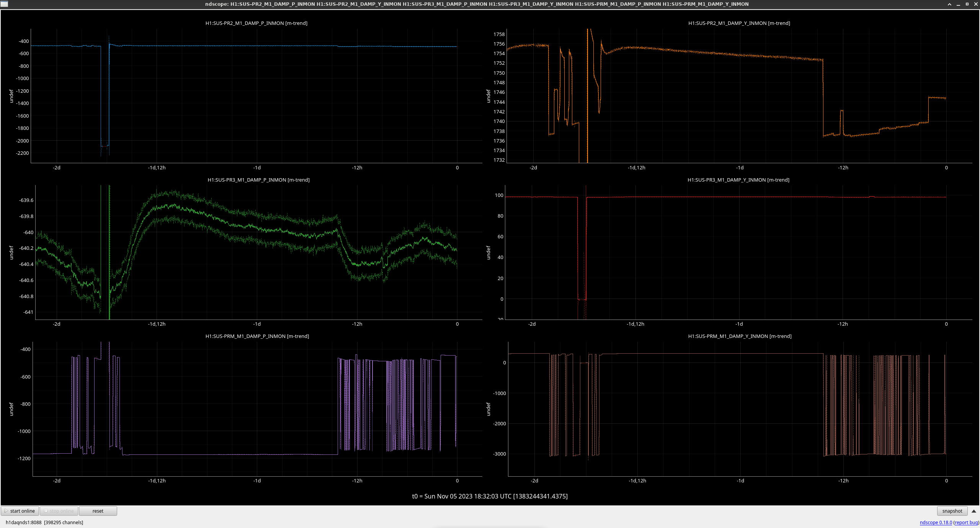Screen dimensions: 980x528
Task: Shade window using title bar up-arrow icon
Action: pos(949,4)
